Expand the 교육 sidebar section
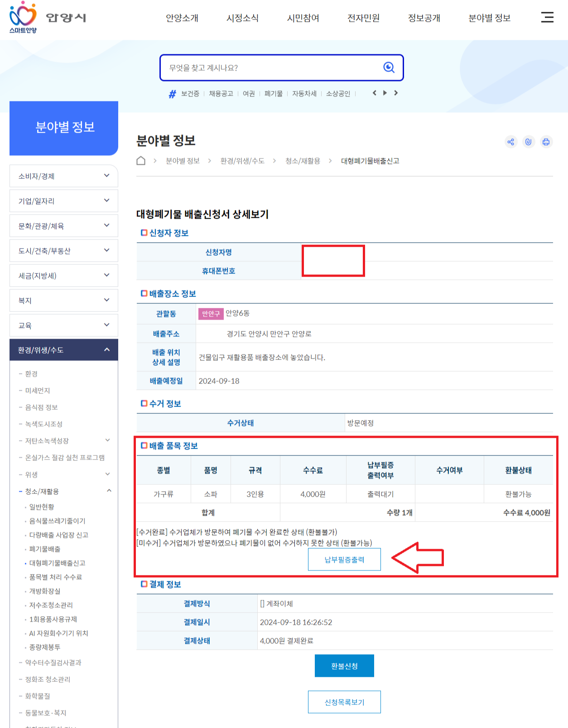568x728 pixels. (64, 326)
